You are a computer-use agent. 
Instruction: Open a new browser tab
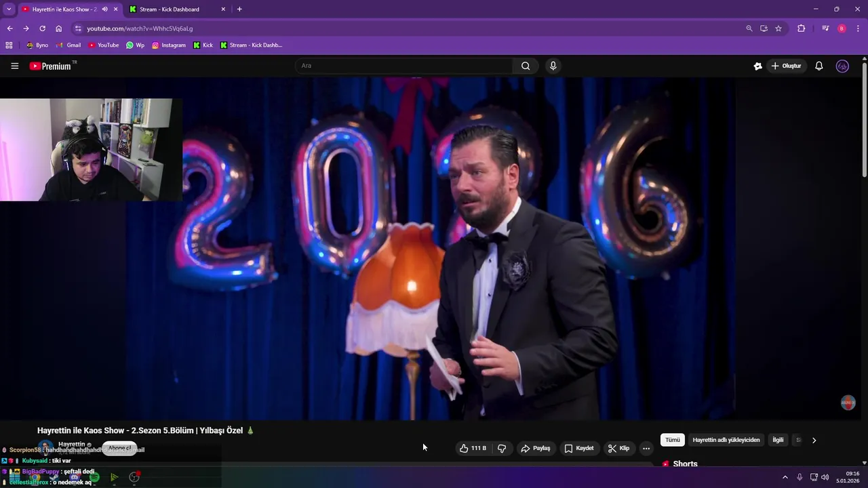(239, 9)
